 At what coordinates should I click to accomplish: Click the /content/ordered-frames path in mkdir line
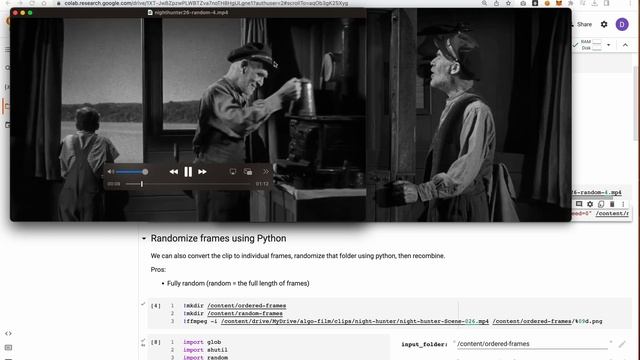(x=247, y=306)
